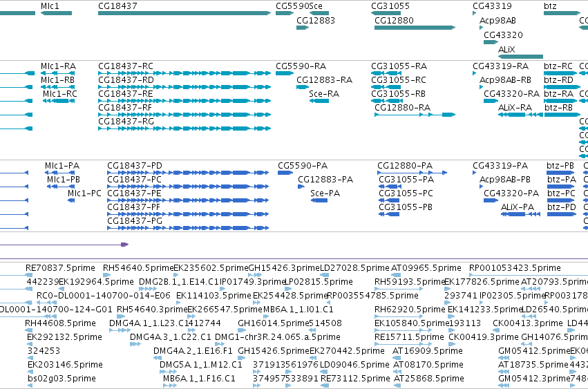Screen dimensions: 588x389
Task: Select transcript btz-RC
Action: 559,66
